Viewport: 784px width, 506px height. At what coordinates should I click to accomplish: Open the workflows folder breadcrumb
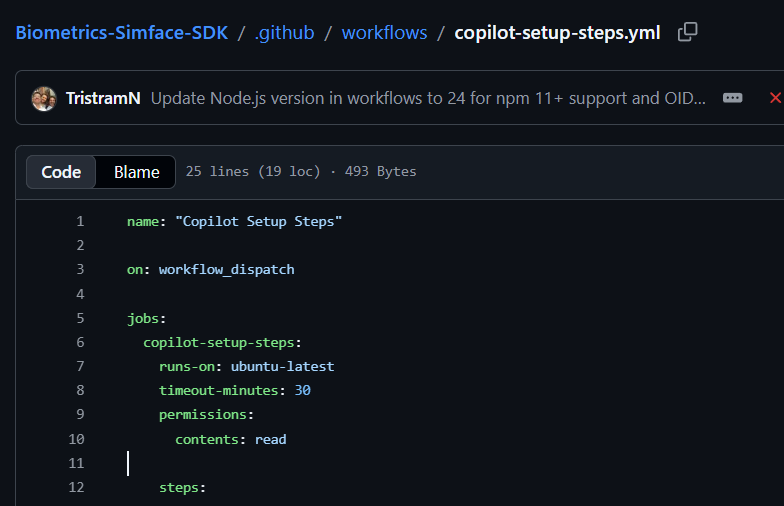coord(384,33)
